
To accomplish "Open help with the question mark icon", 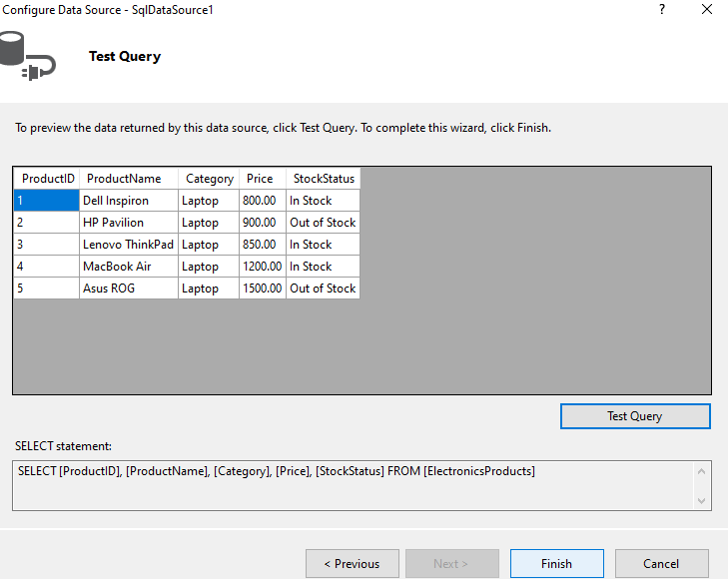I will [x=662, y=9].
